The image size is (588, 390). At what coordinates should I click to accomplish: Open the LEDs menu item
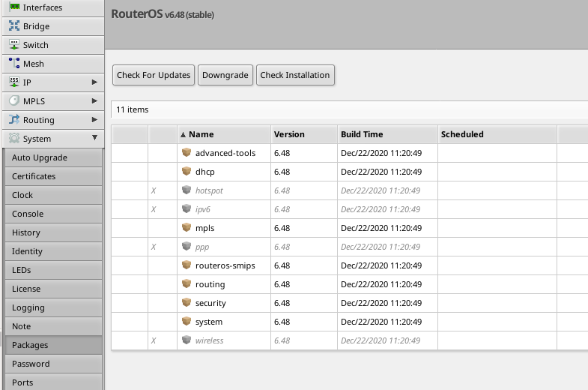coord(53,270)
